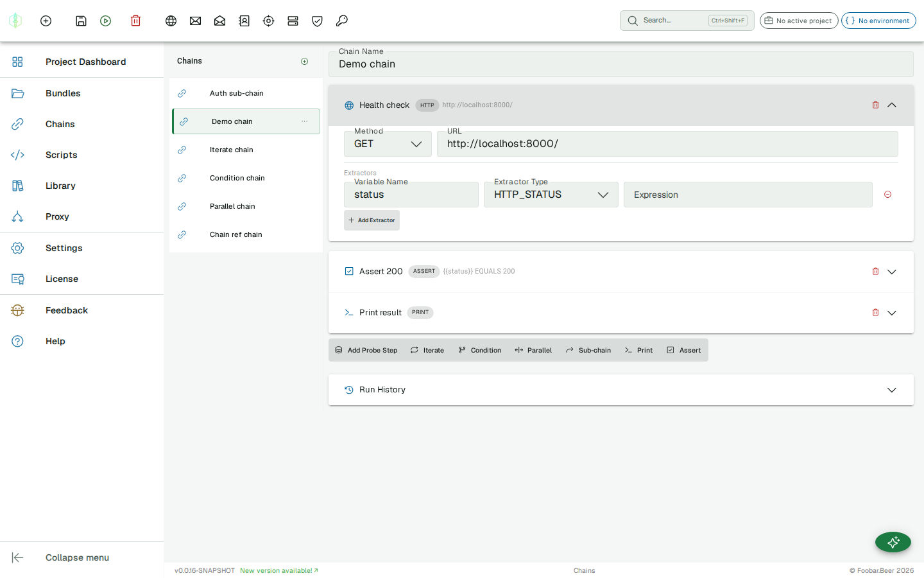Edit the URL field
The width and height of the screenshot is (924, 578).
(x=667, y=144)
